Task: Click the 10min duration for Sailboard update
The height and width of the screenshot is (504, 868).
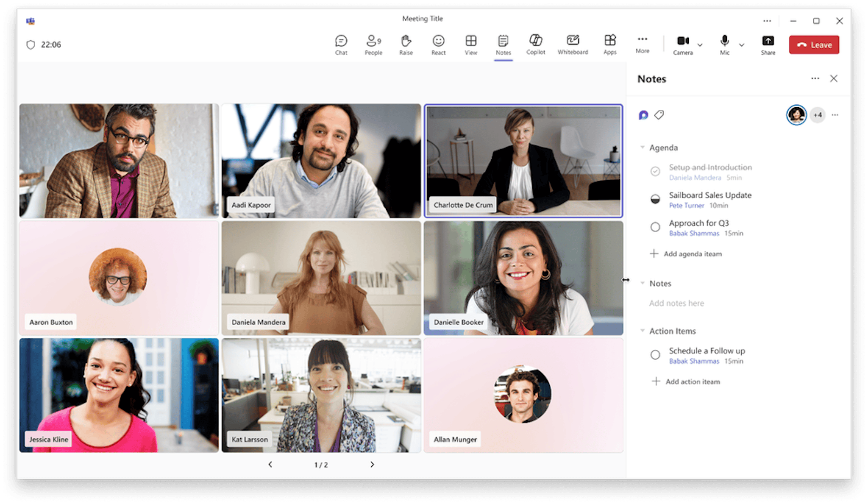Action: (x=718, y=206)
